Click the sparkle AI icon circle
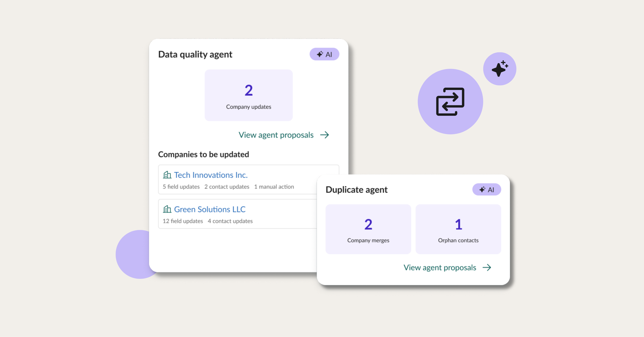The width and height of the screenshot is (644, 337). pyautogui.click(x=500, y=69)
